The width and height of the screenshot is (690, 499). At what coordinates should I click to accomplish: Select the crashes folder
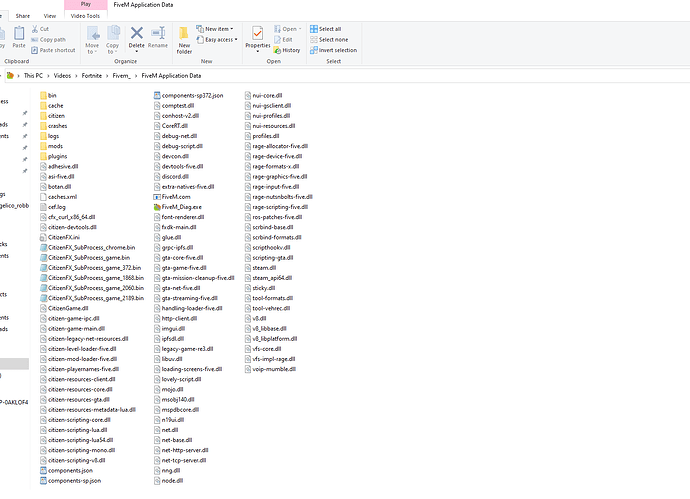pos(53,126)
